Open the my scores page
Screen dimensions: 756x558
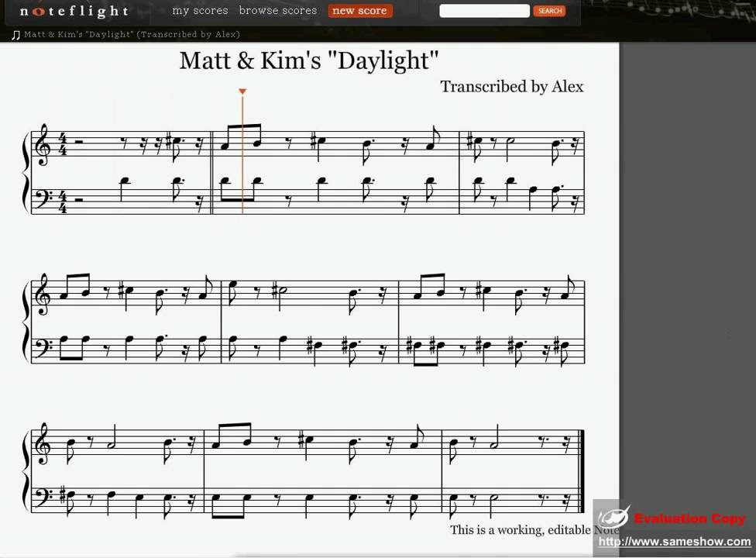pos(200,11)
